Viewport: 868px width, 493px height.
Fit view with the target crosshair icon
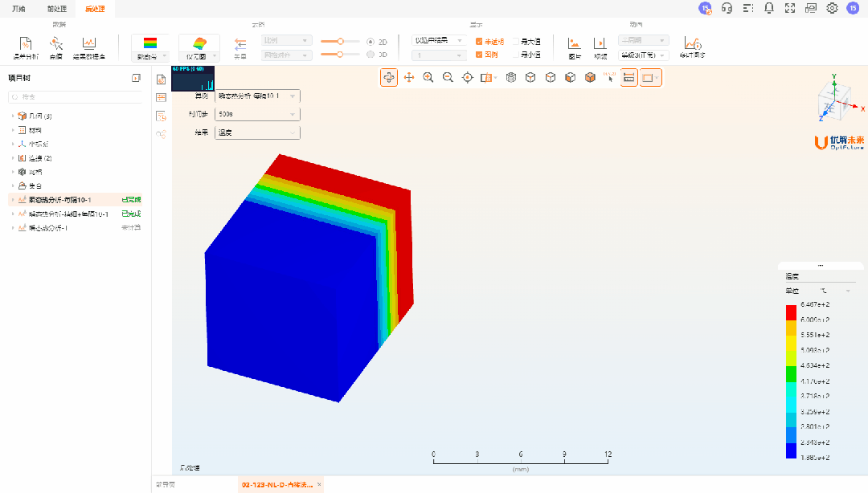coord(468,77)
